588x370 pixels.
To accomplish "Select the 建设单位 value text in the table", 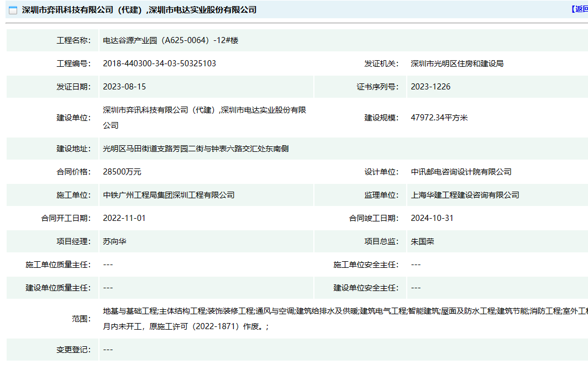I will 204,118.
